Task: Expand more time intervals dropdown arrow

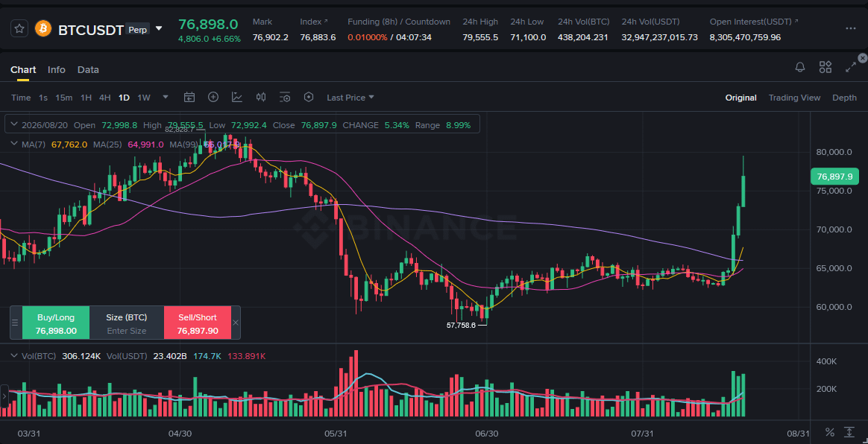Action: [166, 98]
